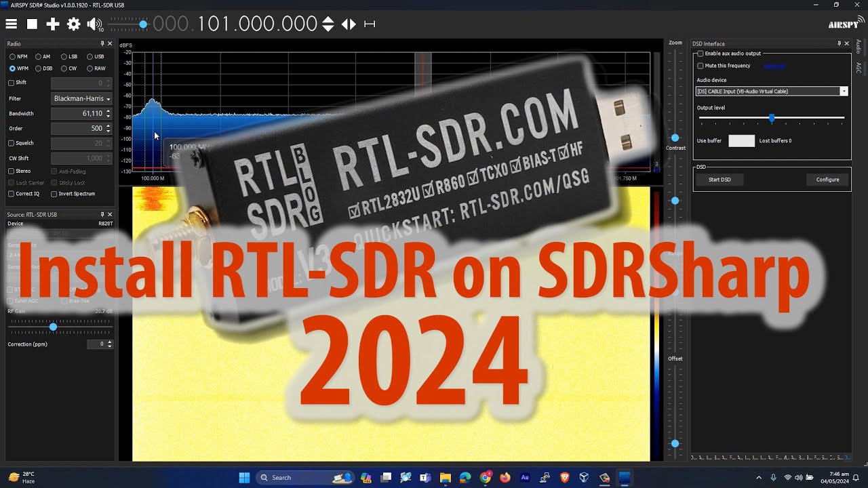Click the volume slider handle
Image resolution: width=868 pixels, height=488 pixels.
click(143, 24)
